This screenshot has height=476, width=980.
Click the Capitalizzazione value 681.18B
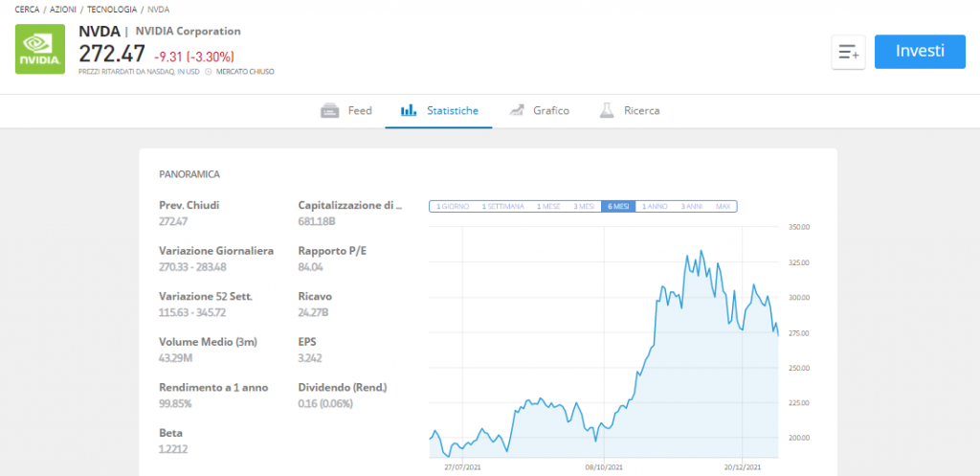tap(318, 221)
